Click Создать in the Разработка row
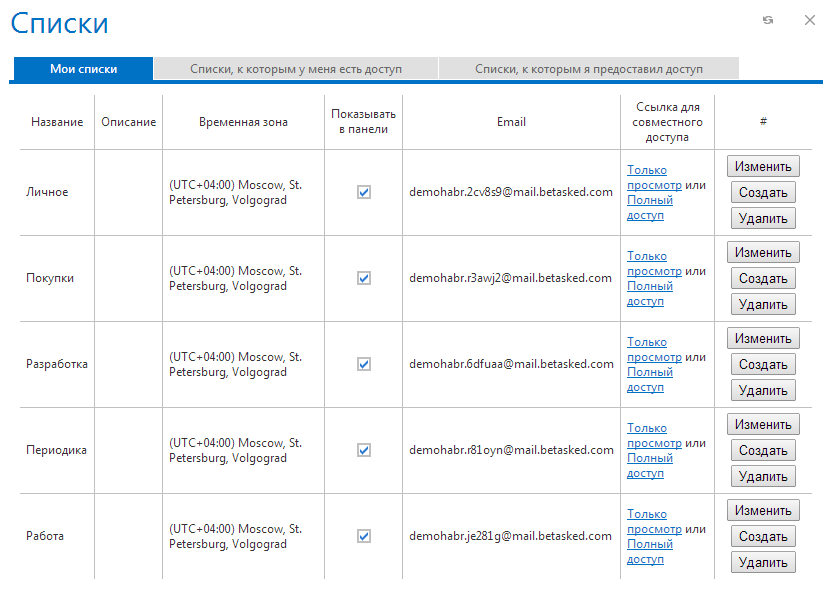 (763, 365)
